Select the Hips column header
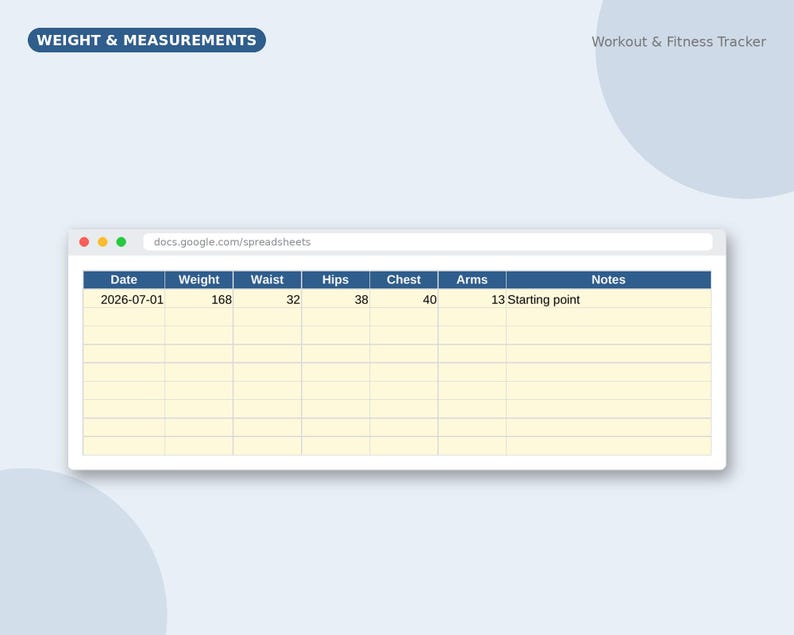This screenshot has height=635, width=794. click(336, 280)
